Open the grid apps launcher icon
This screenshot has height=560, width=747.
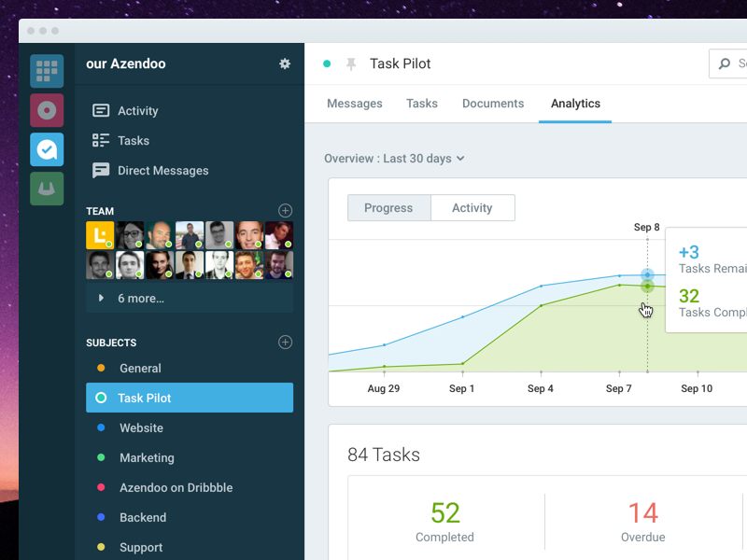coord(47,71)
